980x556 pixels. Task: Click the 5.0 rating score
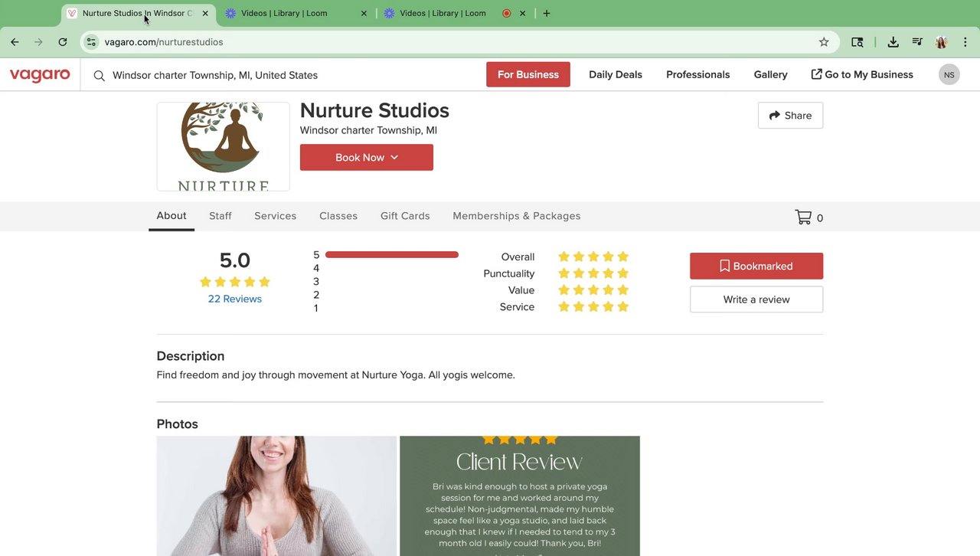click(x=235, y=260)
